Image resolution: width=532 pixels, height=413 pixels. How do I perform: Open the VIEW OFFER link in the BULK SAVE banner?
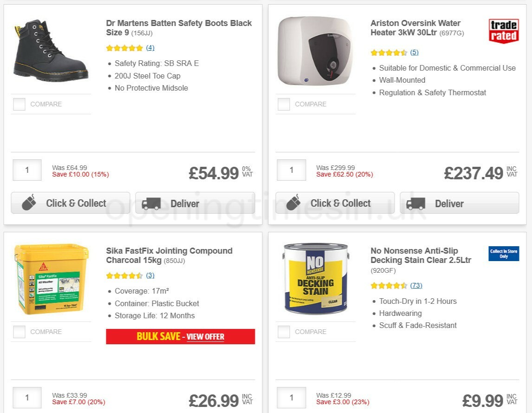pyautogui.click(x=205, y=337)
